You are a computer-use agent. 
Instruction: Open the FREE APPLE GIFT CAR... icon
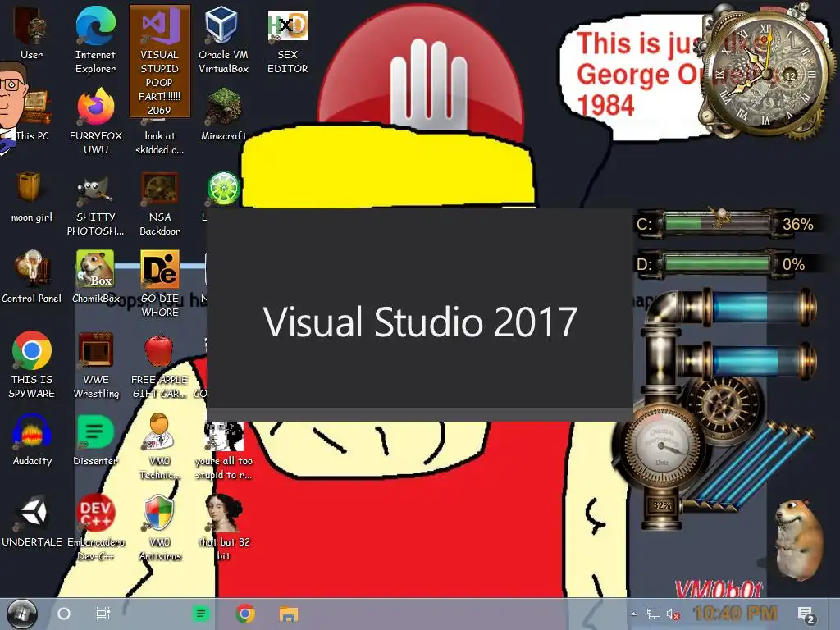(x=159, y=367)
